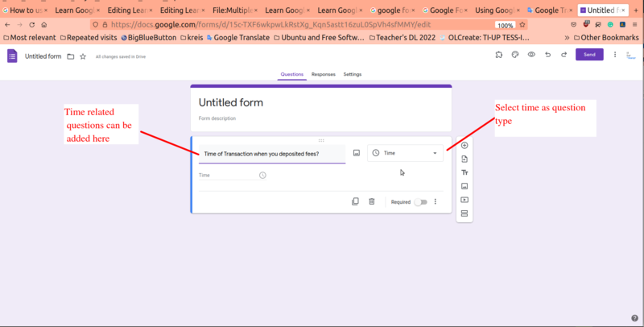Open the Google Translate bookmark
The height and width of the screenshot is (327, 644).
[x=238, y=38]
